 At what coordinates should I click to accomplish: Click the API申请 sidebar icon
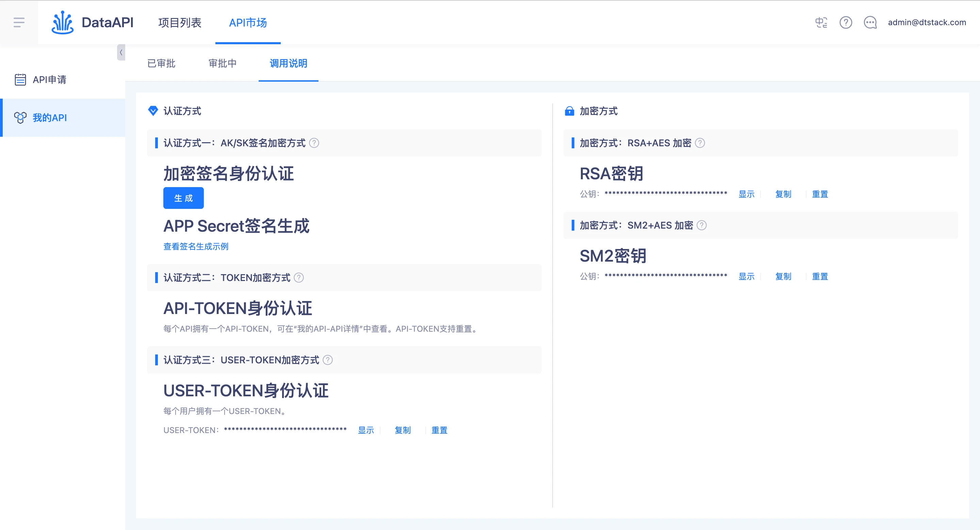pyautogui.click(x=20, y=80)
